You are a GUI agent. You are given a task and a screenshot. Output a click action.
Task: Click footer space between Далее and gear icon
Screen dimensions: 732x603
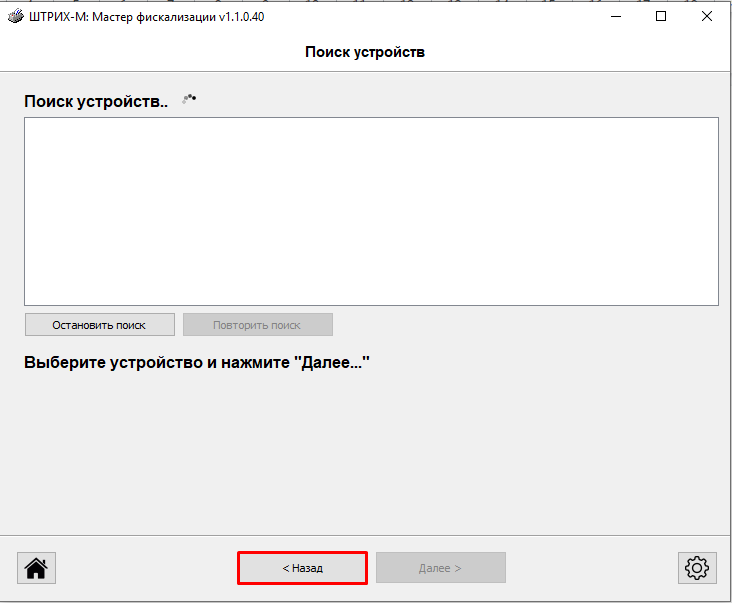click(x=590, y=568)
